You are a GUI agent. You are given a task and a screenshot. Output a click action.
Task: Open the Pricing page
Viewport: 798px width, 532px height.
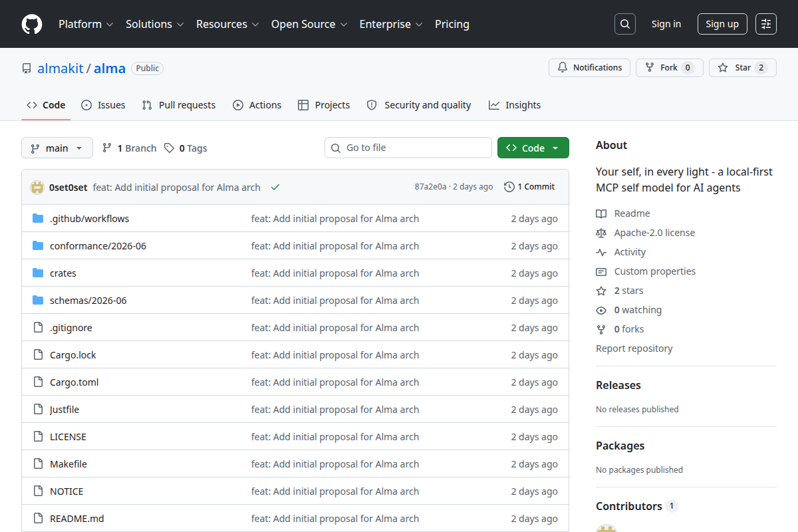click(x=452, y=24)
